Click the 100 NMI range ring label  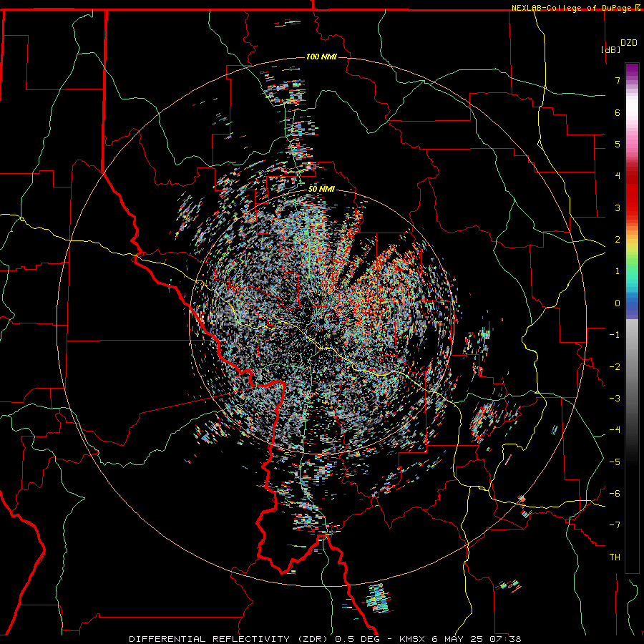[321, 57]
